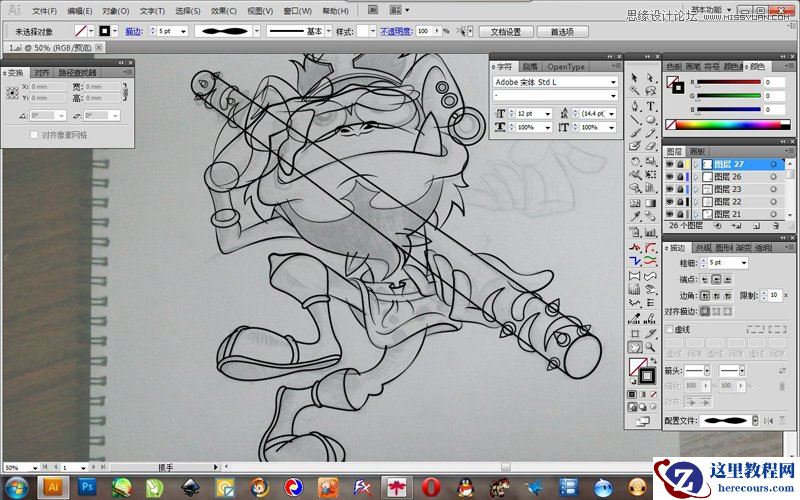Toggle visibility eye of 图层 27

670,164
